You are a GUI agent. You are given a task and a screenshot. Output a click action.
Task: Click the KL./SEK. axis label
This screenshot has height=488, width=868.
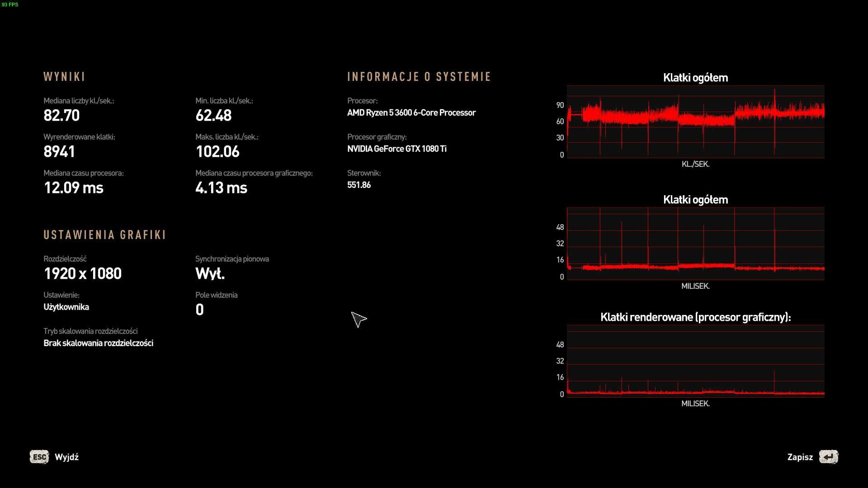click(x=695, y=164)
